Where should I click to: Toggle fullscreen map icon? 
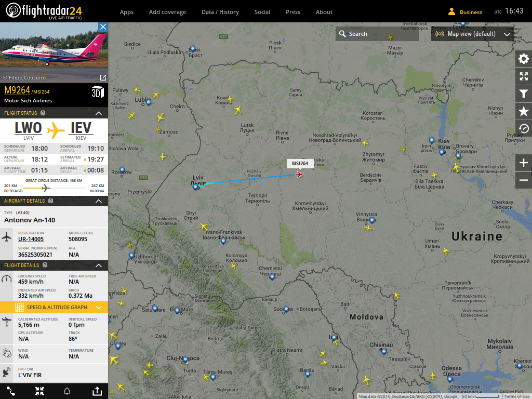click(524, 76)
